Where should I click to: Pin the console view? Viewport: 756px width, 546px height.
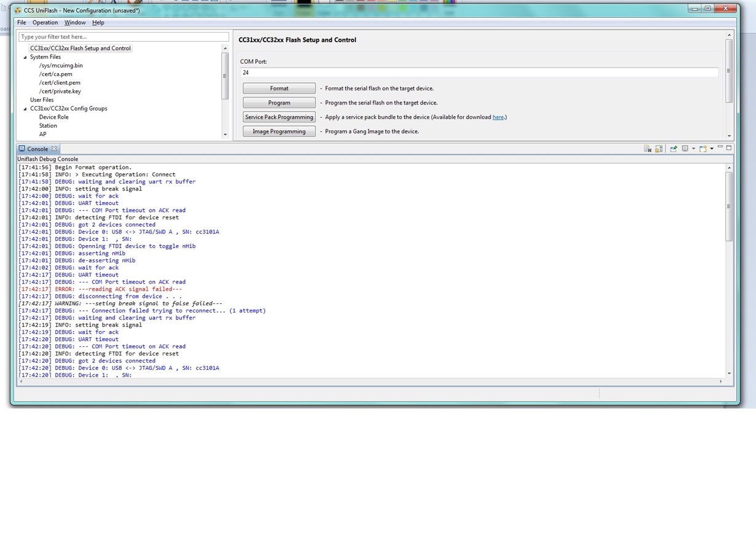(x=674, y=149)
